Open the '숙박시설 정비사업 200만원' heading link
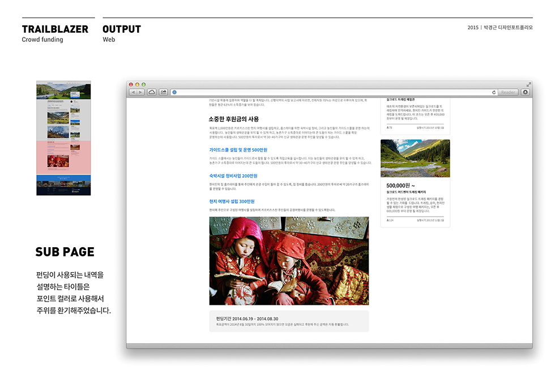 pos(233,176)
